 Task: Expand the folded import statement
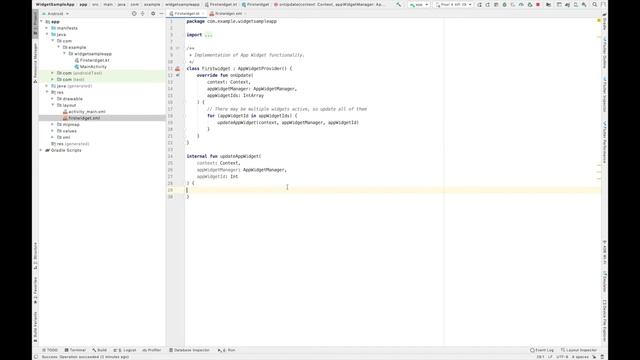tap(209, 35)
